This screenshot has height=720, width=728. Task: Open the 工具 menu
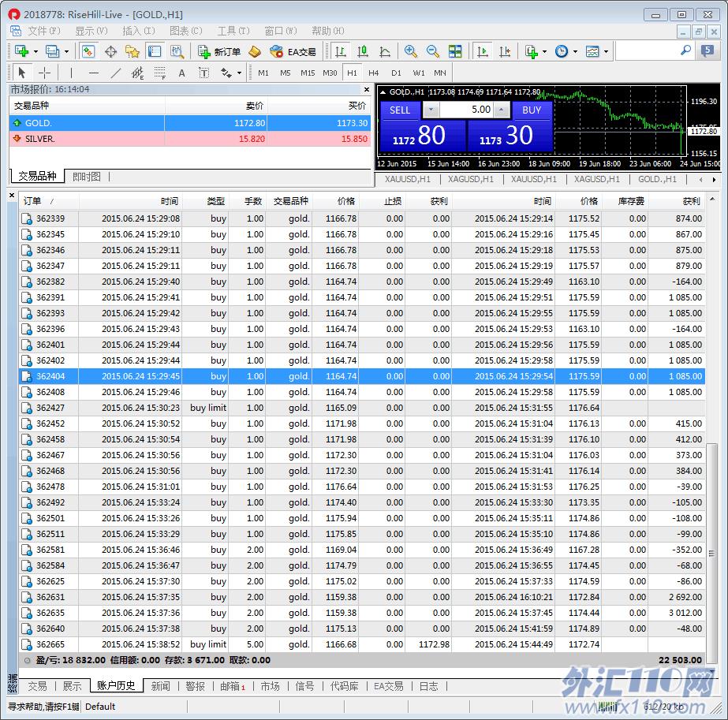233,31
